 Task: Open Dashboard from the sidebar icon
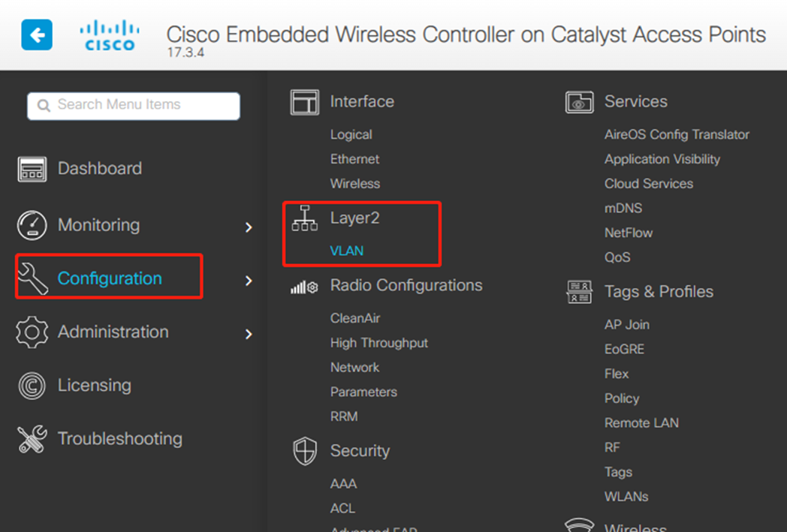32,169
